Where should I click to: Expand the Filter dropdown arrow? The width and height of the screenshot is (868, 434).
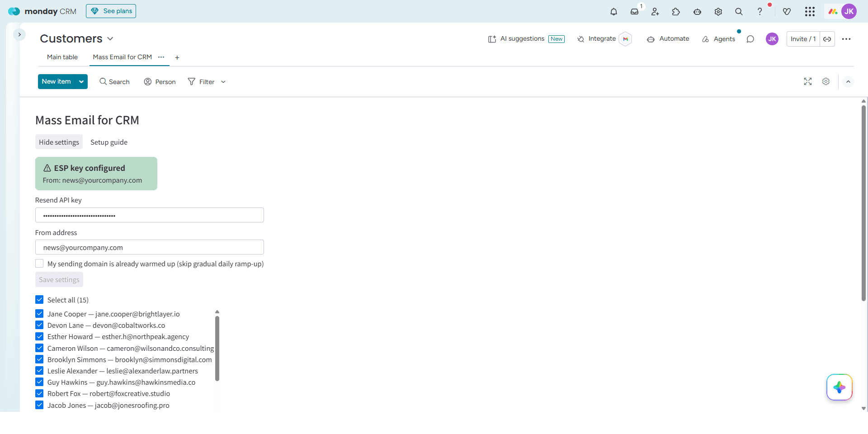223,82
